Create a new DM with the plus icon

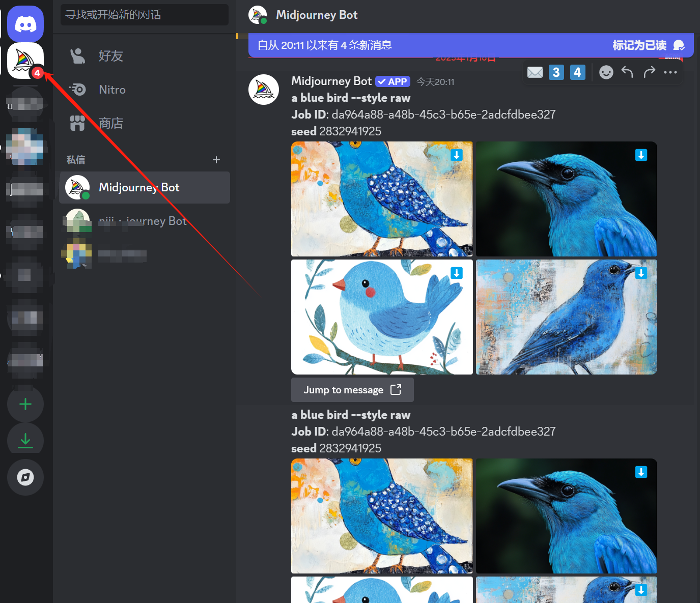(x=216, y=160)
